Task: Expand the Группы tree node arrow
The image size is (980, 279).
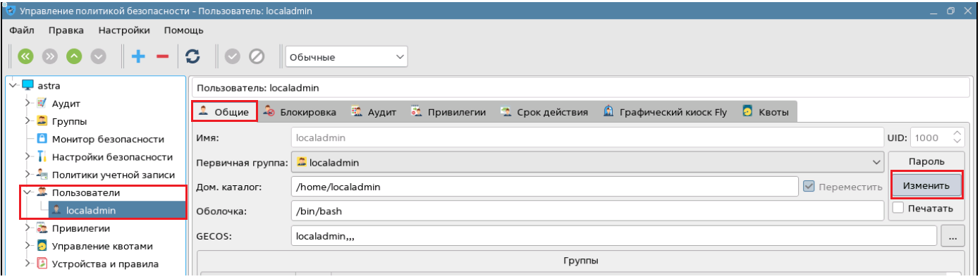Action: click(x=28, y=120)
